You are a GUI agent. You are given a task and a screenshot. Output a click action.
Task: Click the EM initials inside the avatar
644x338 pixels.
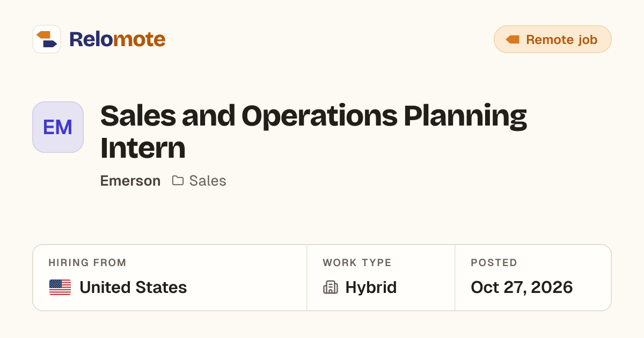pyautogui.click(x=58, y=127)
